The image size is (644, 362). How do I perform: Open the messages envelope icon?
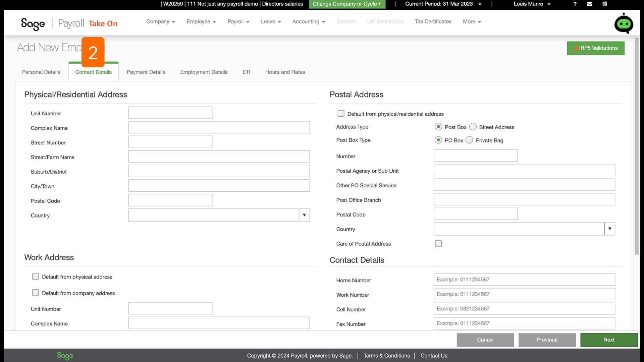pos(589,4)
